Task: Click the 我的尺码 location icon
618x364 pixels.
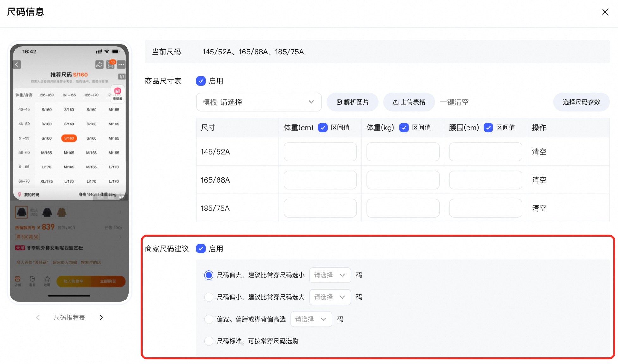Action: (x=20, y=195)
